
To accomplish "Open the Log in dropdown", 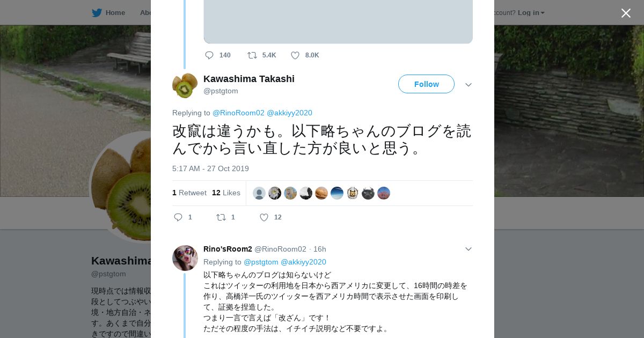I will click(531, 12).
